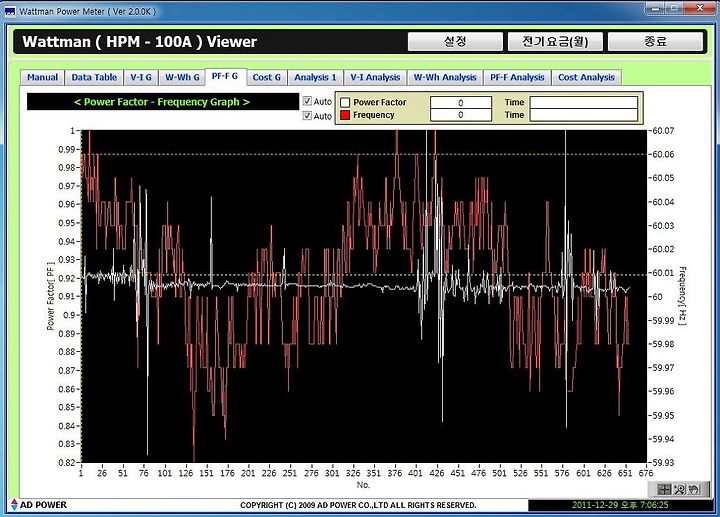Click the 60.07 frequency axis value
This screenshot has height=517, width=720.
(663, 131)
